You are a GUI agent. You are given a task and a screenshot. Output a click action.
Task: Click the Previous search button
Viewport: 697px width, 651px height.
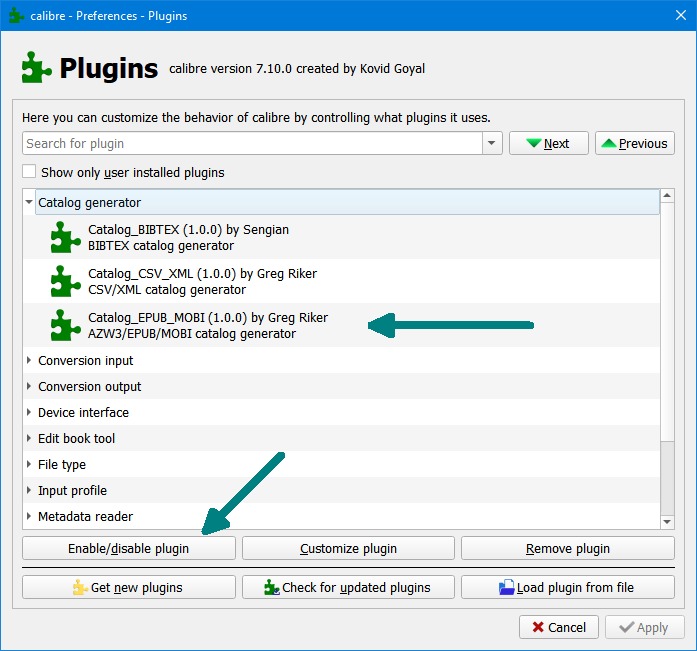point(635,143)
